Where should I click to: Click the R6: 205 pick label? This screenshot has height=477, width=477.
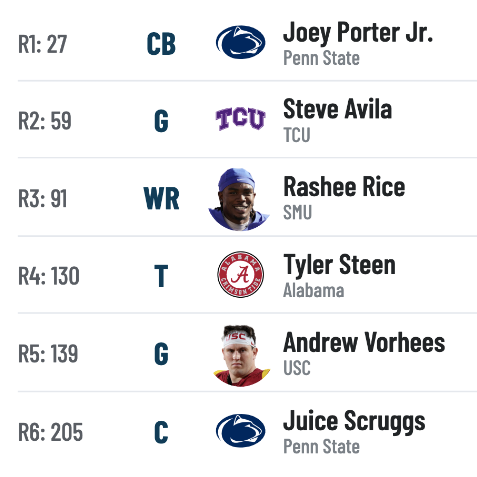50,432
